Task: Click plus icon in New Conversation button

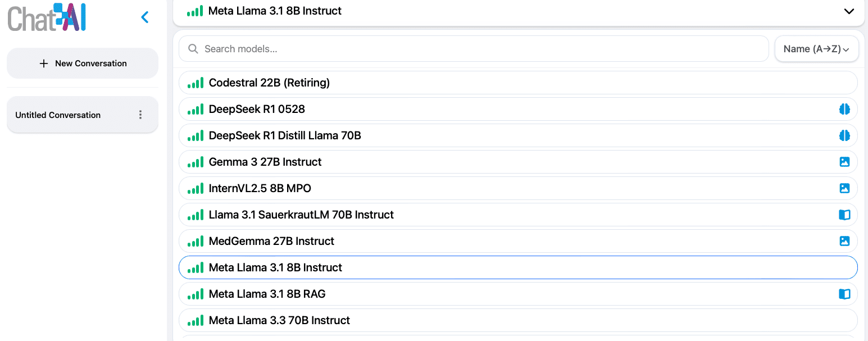Action: click(x=44, y=63)
